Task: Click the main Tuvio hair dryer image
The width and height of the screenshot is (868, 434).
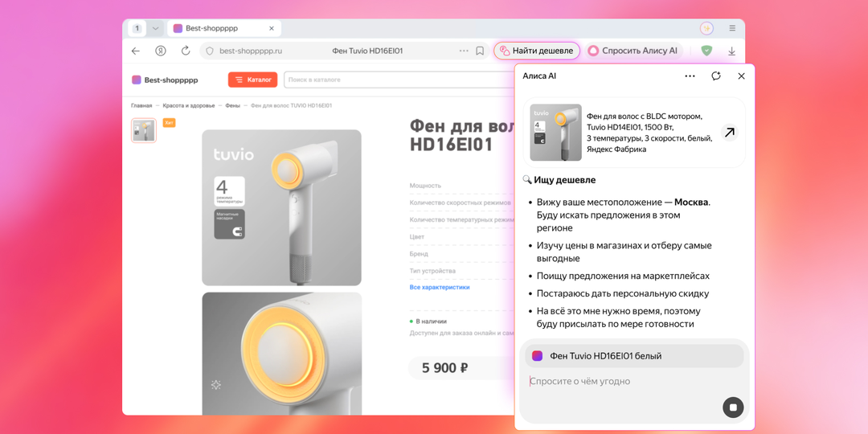Action: click(x=281, y=207)
